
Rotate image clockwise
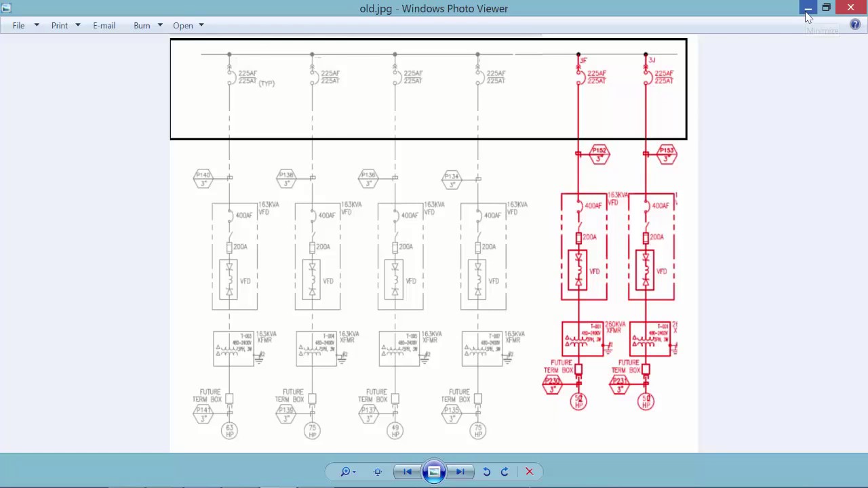coord(505,472)
